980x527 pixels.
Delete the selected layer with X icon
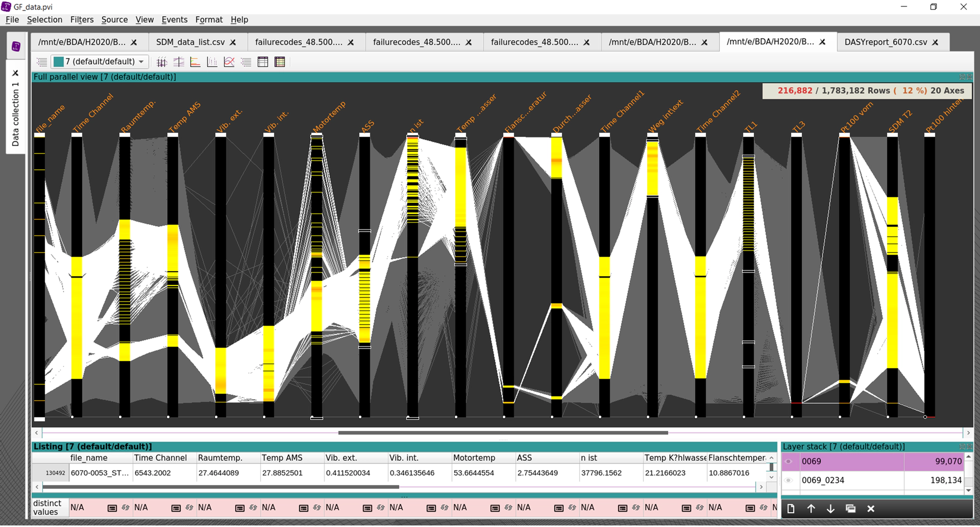(x=871, y=509)
